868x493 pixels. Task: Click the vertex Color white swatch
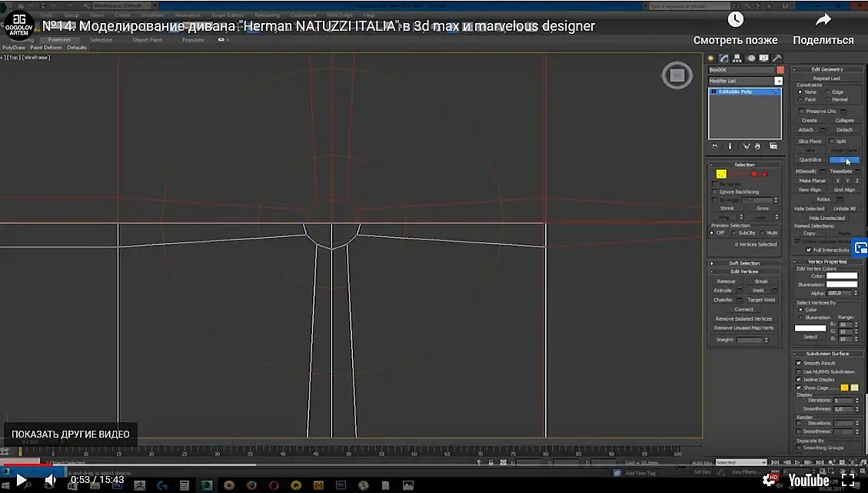pyautogui.click(x=841, y=276)
